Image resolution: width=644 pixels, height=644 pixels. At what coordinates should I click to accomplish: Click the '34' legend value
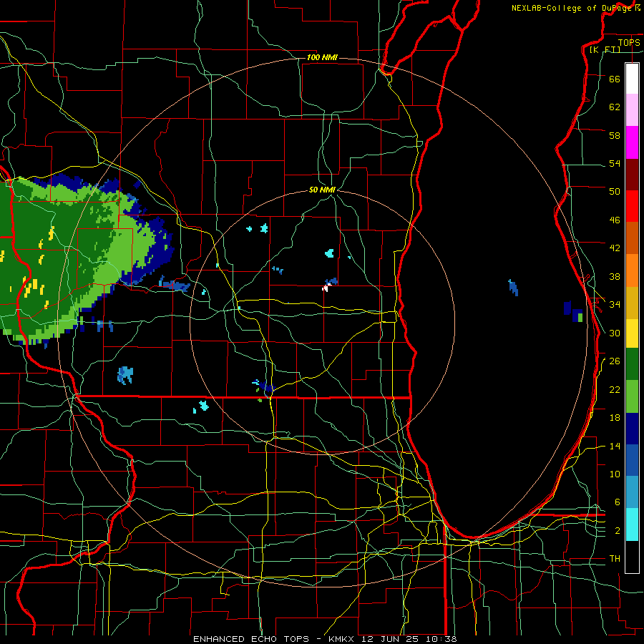point(615,305)
